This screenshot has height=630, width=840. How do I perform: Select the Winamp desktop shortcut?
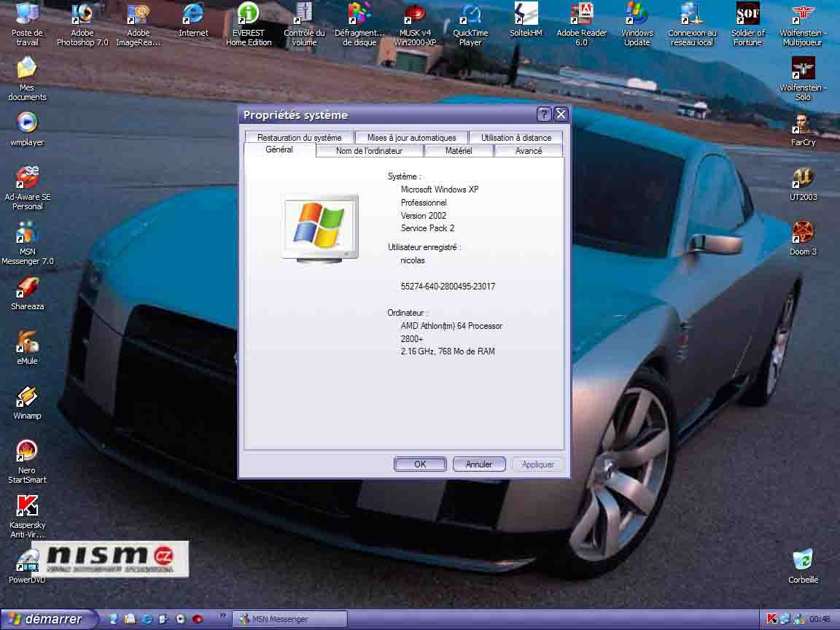click(27, 402)
